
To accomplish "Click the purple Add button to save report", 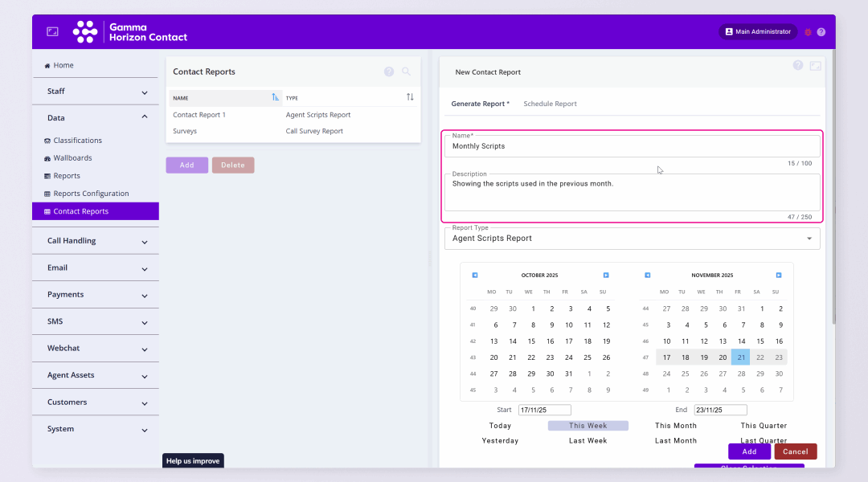I will pos(749,451).
